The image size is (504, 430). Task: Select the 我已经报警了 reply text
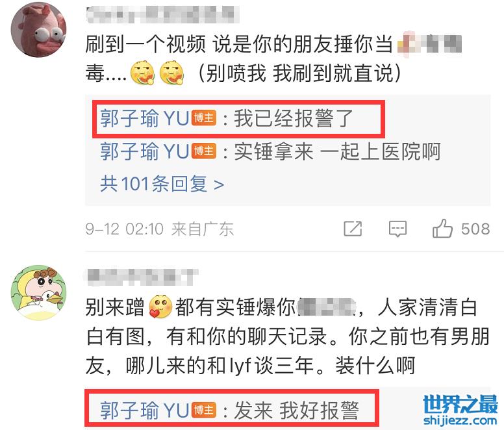[294, 118]
